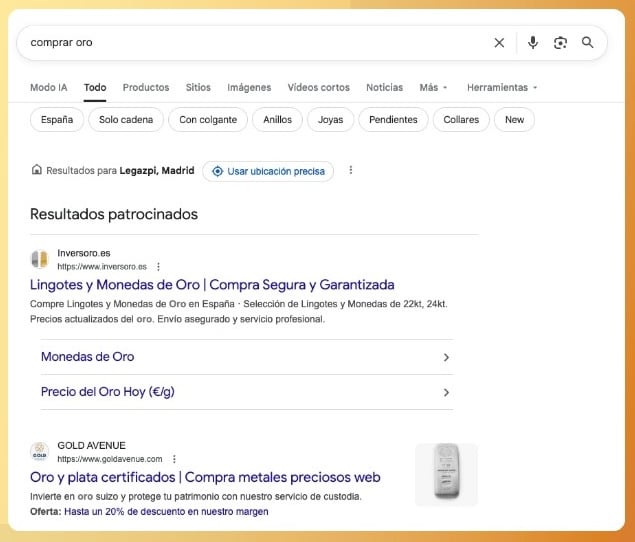Apply the España filter chip
This screenshot has height=542, width=635.
[57, 119]
